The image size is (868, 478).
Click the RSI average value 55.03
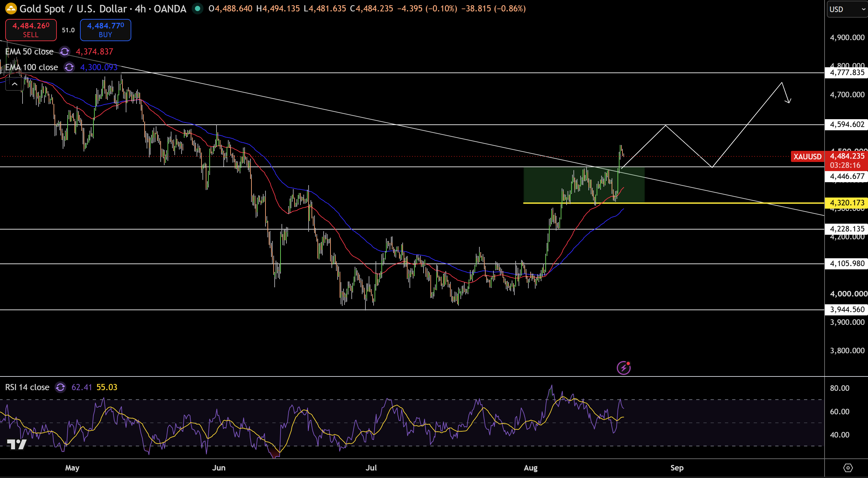click(107, 387)
